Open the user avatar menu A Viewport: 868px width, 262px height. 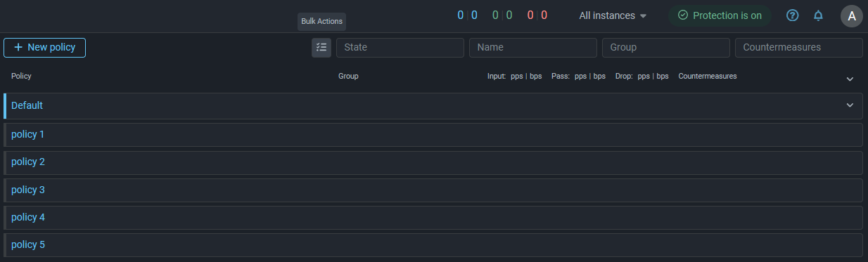click(852, 16)
